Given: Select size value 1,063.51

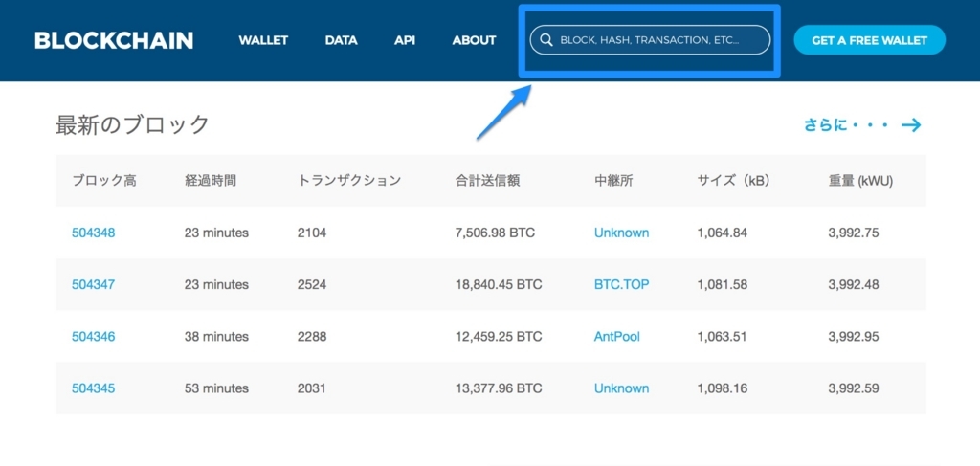Looking at the screenshot, I should click(x=722, y=337).
